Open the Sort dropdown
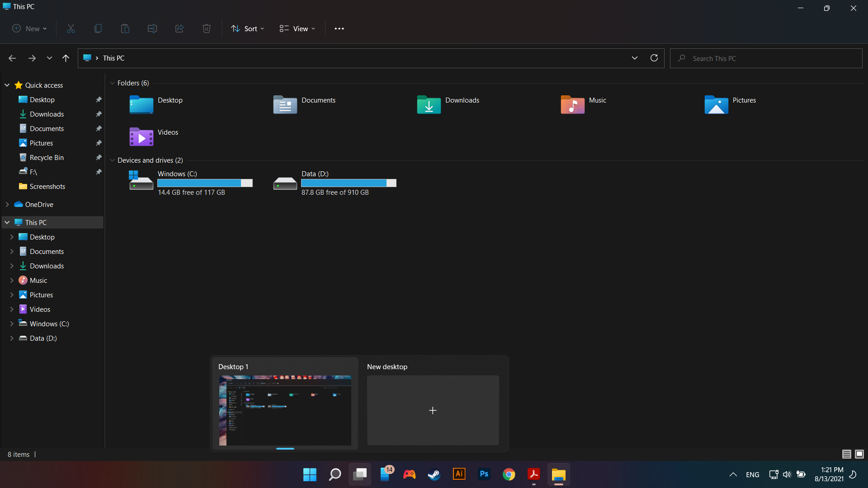 point(247,28)
